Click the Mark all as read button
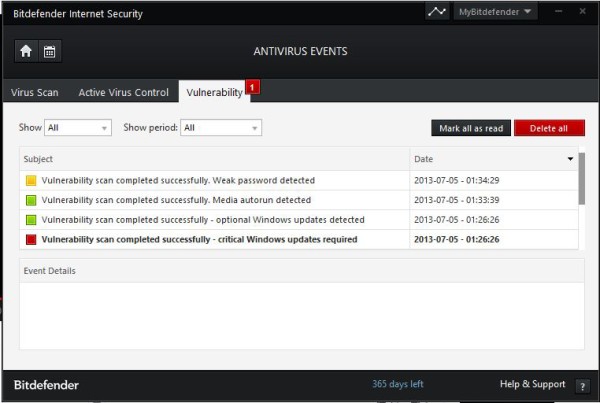The width and height of the screenshot is (600, 403). pyautogui.click(x=471, y=128)
